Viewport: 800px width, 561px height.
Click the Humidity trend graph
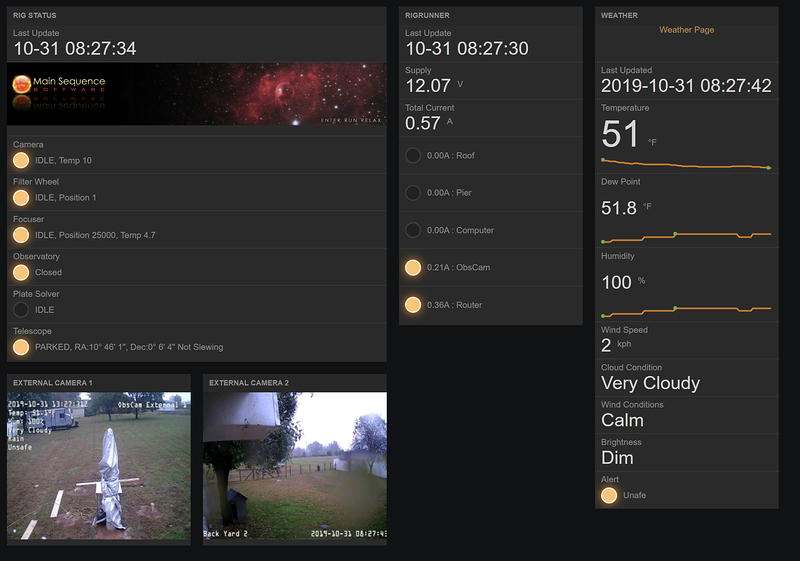pyautogui.click(x=686, y=310)
